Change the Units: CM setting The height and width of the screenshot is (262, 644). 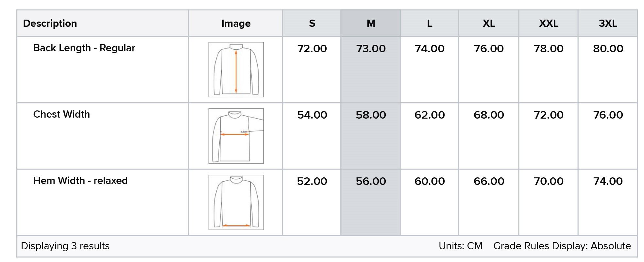pos(460,246)
